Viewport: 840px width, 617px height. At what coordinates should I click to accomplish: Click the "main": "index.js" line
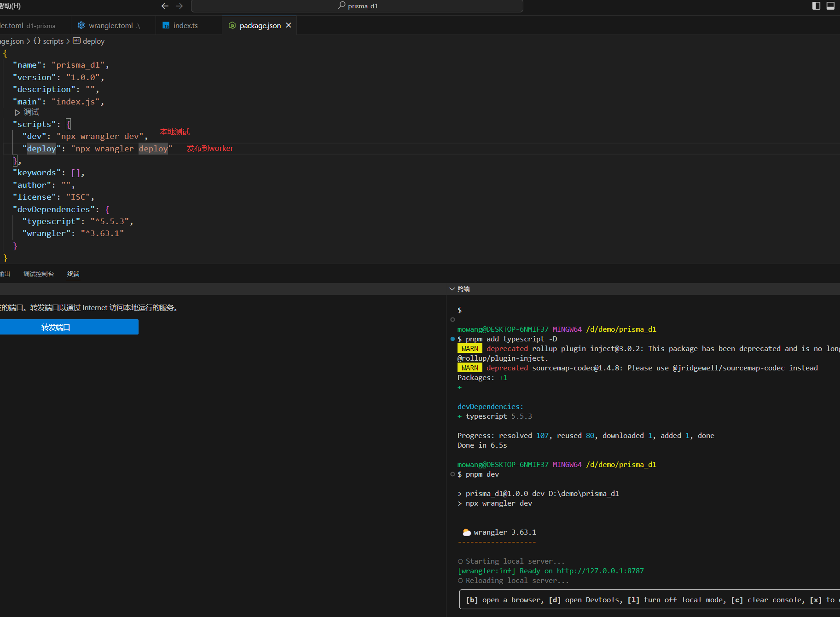(x=58, y=102)
